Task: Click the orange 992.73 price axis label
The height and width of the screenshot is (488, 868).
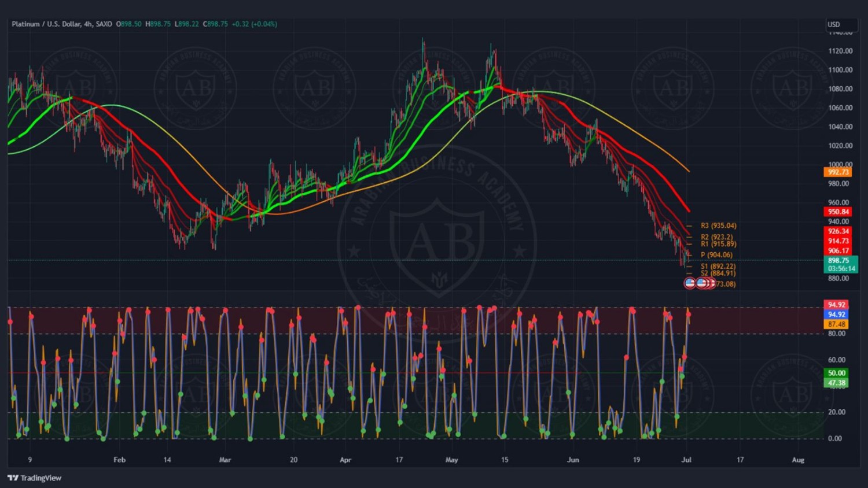Action: (x=838, y=172)
